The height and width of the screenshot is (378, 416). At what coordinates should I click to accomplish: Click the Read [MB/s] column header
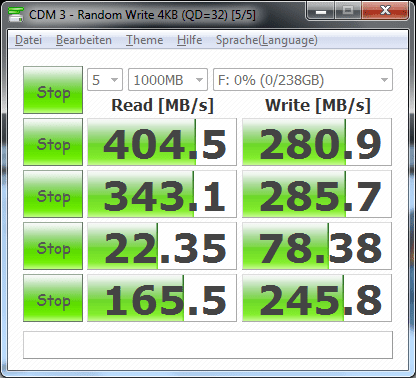click(162, 105)
